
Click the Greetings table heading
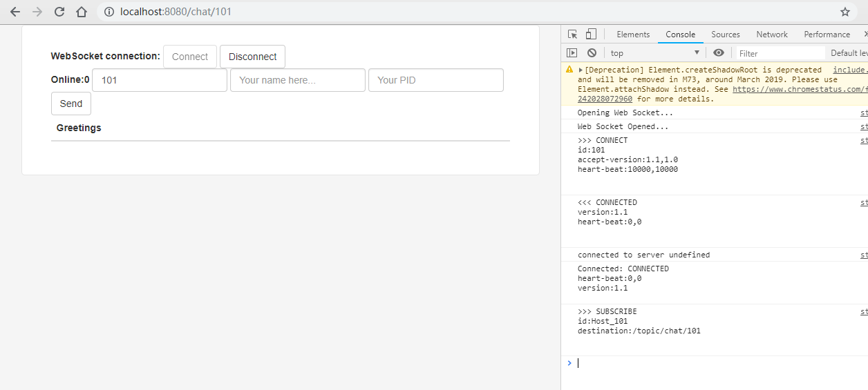[79, 128]
